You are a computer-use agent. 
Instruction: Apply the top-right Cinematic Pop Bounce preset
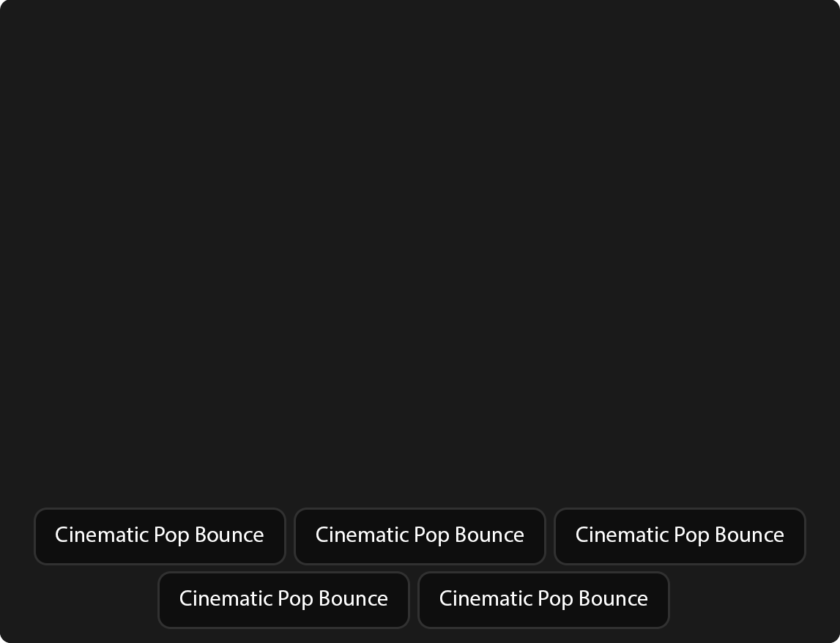680,536
